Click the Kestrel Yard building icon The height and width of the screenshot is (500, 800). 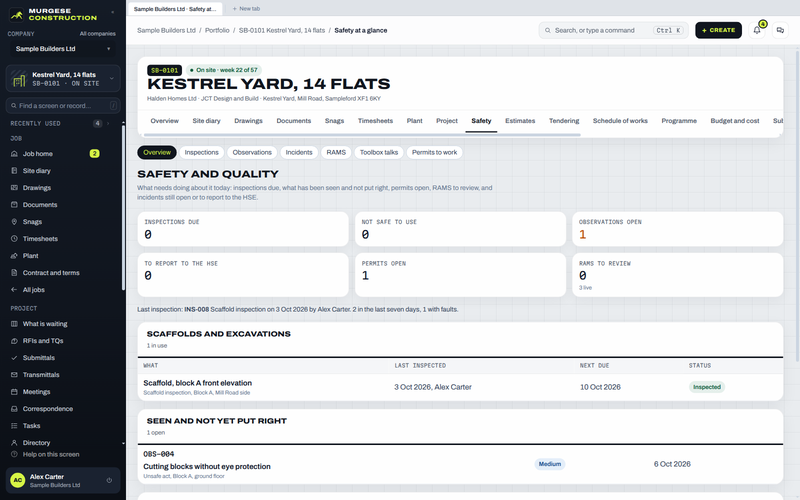19,79
